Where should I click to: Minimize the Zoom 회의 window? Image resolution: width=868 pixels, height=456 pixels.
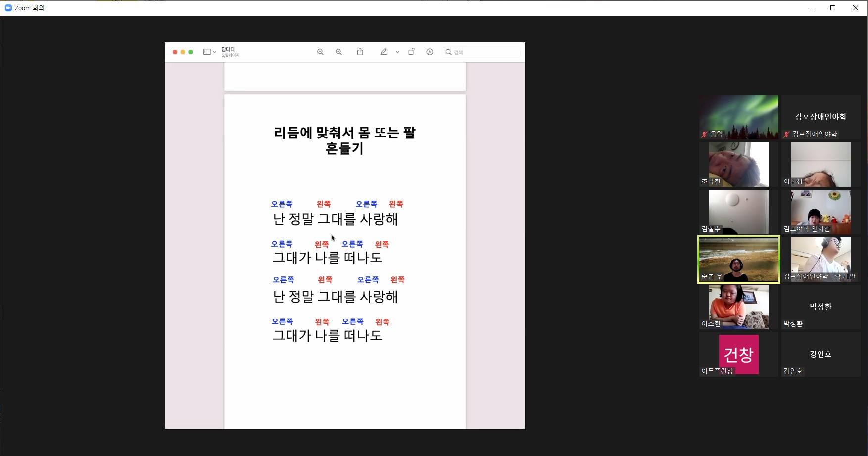pos(811,8)
